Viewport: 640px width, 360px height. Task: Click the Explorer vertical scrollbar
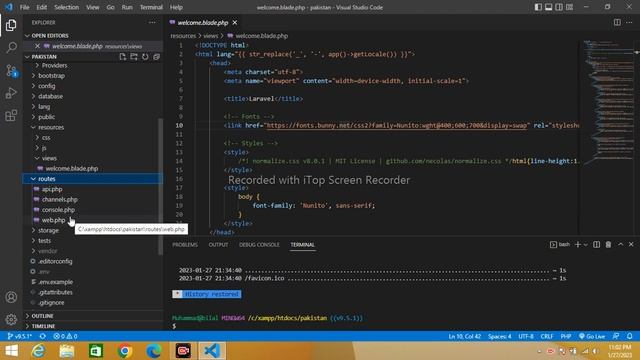coord(161,186)
